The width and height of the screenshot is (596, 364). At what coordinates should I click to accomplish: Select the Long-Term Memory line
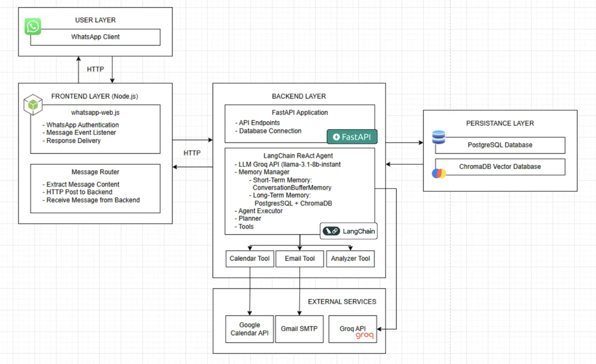(280, 195)
